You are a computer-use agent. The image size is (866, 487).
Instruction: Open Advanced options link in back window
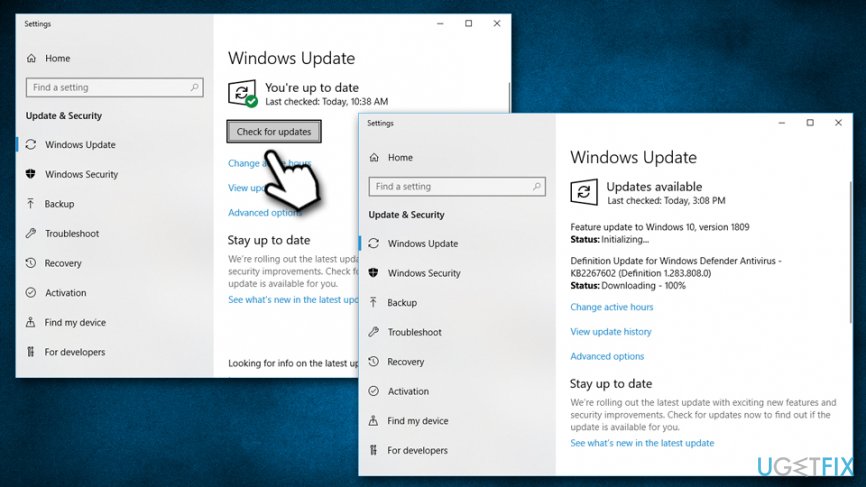coord(265,213)
